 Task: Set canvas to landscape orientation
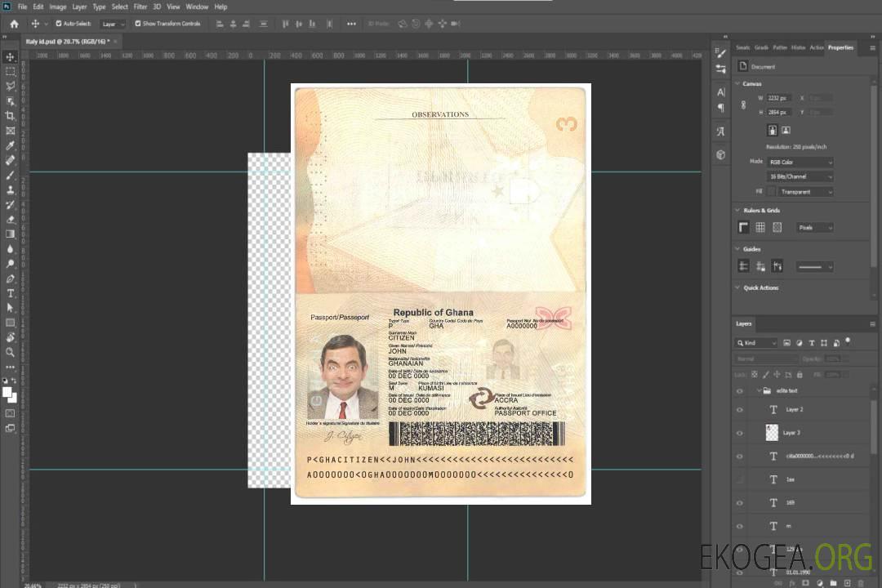click(786, 131)
